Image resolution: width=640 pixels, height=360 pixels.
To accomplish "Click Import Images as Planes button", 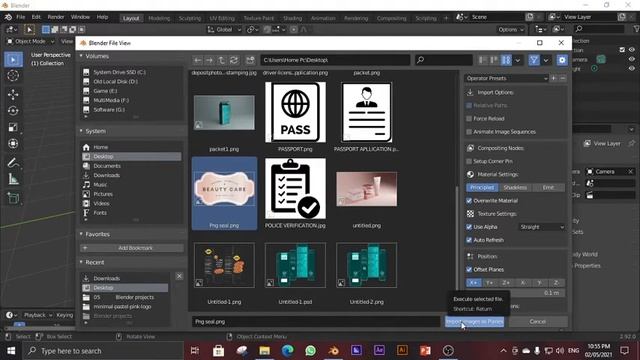I will [474, 322].
